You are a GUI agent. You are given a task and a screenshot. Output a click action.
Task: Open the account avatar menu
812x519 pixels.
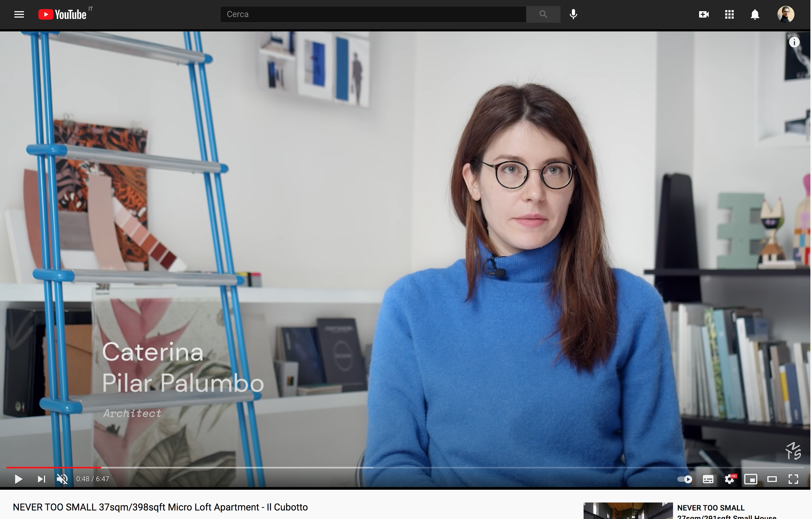coord(786,14)
